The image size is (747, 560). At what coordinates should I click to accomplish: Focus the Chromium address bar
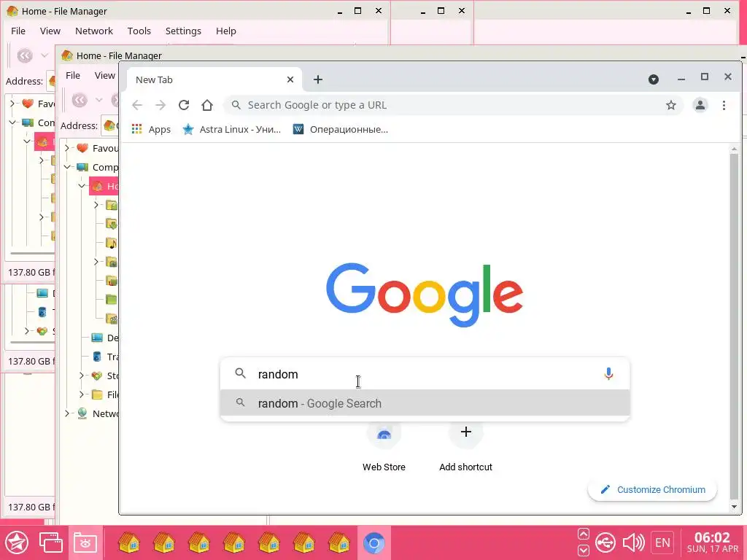(x=452, y=105)
